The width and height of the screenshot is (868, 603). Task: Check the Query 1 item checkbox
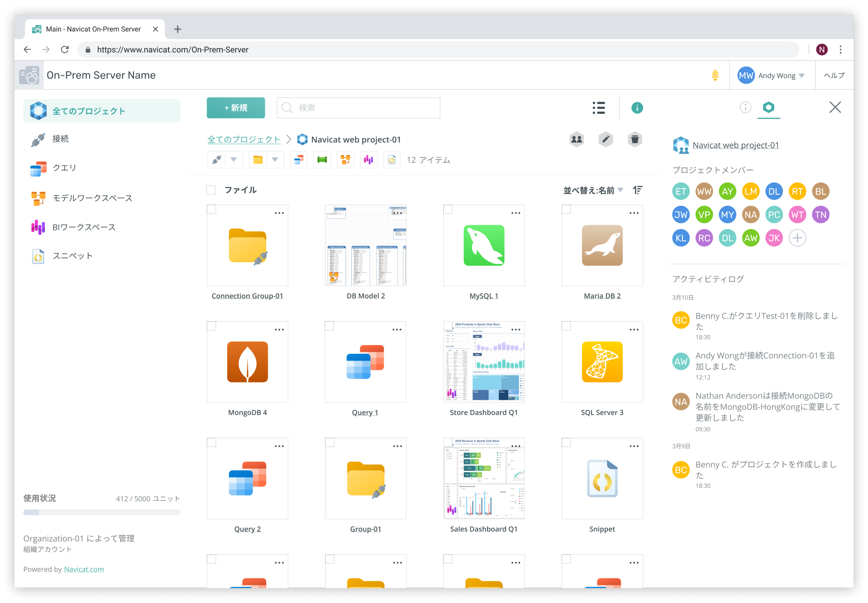point(329,326)
